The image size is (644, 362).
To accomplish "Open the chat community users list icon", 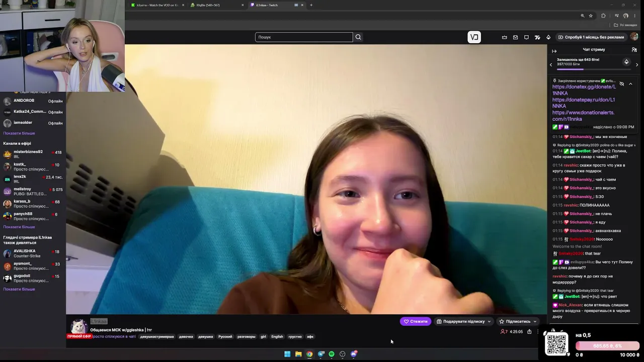I will pos(634,50).
